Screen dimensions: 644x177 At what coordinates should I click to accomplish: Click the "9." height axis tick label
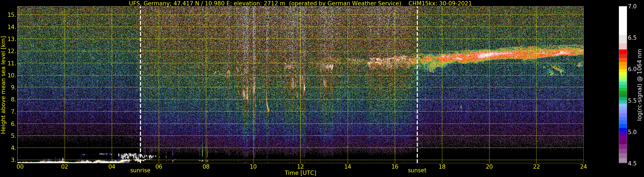coord(14,87)
